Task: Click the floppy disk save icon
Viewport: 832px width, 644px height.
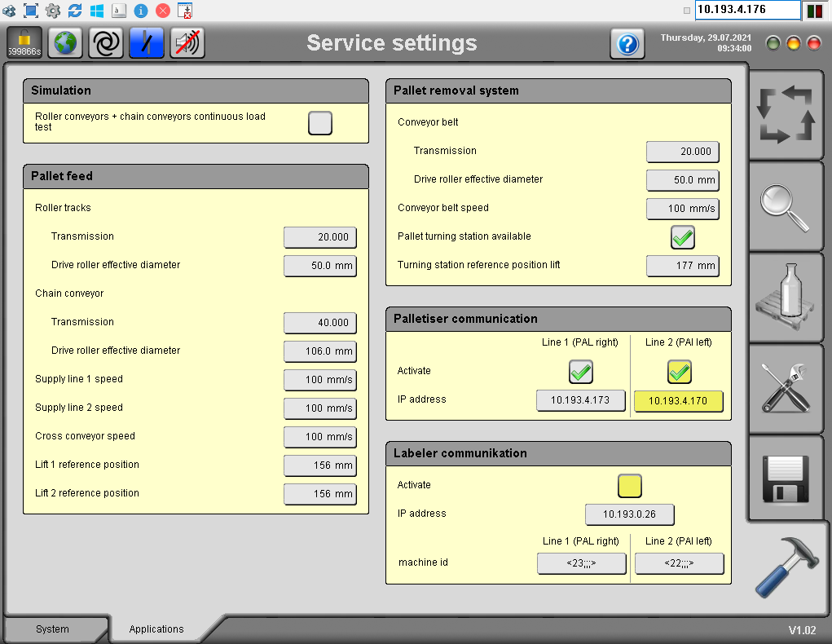Action: pyautogui.click(x=785, y=479)
